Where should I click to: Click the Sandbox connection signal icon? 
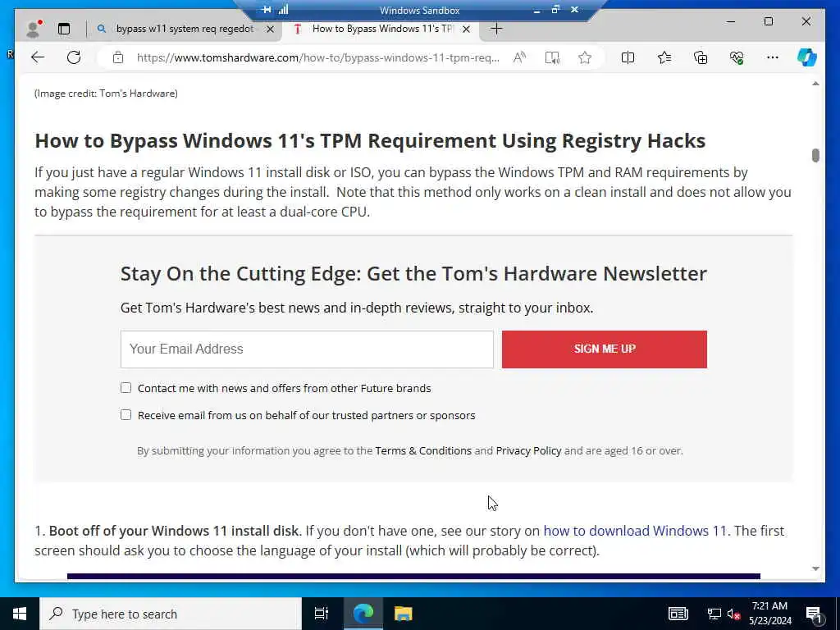point(283,10)
